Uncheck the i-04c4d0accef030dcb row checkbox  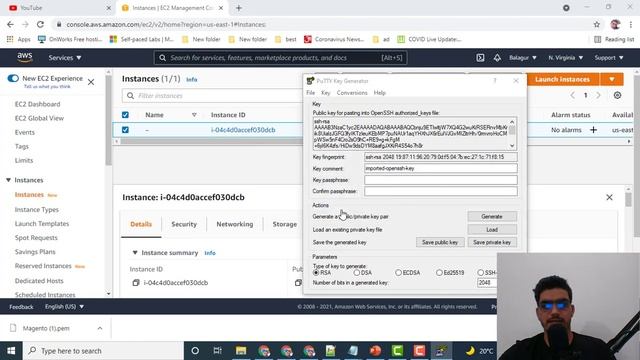pyautogui.click(x=125, y=130)
